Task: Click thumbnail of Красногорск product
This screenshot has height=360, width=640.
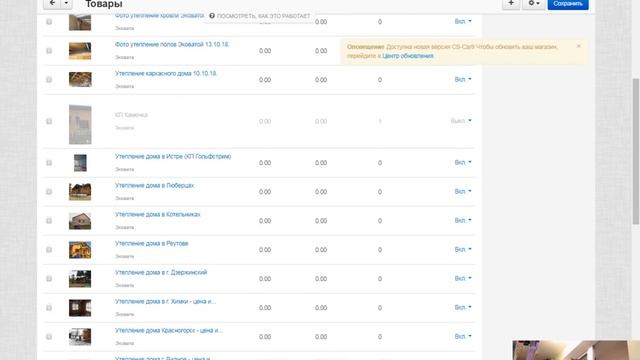Action: tap(80, 337)
